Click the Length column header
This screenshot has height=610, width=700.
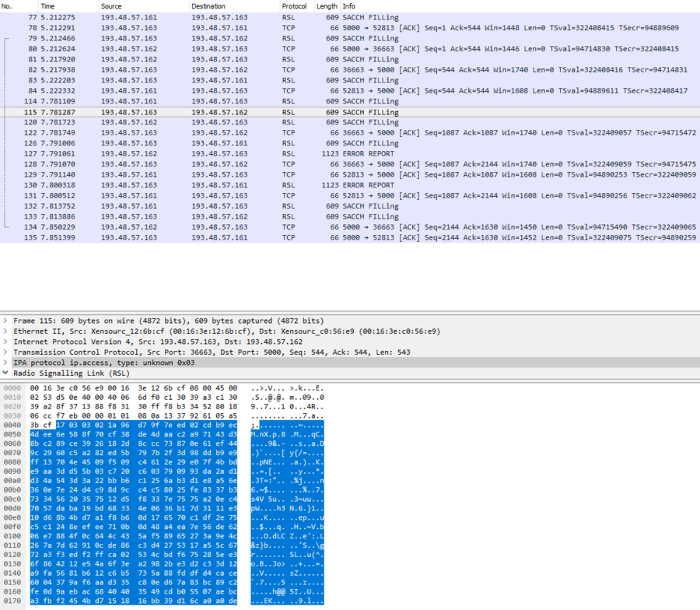click(x=327, y=6)
